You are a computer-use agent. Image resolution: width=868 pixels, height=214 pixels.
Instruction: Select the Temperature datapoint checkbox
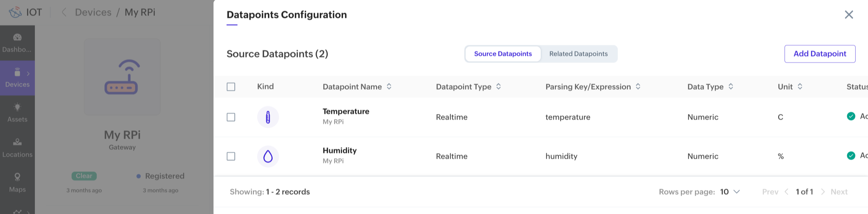(231, 117)
